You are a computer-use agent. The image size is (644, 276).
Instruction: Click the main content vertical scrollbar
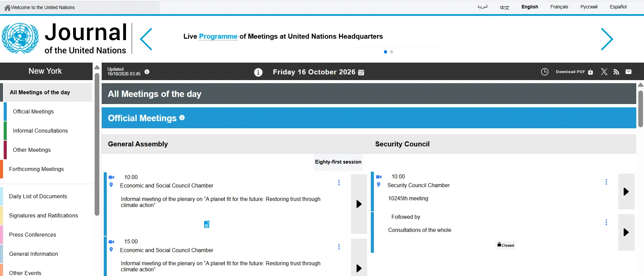641,108
